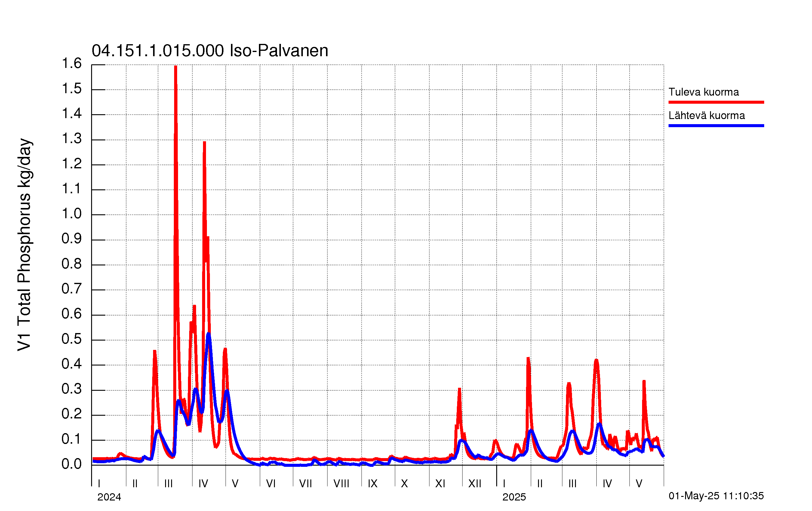The height and width of the screenshot is (511, 812).
Task: Click the month label "VIII"
Action: click(341, 484)
